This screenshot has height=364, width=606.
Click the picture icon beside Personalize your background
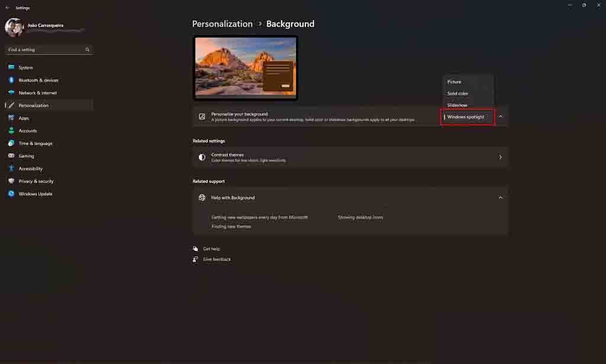click(x=202, y=117)
